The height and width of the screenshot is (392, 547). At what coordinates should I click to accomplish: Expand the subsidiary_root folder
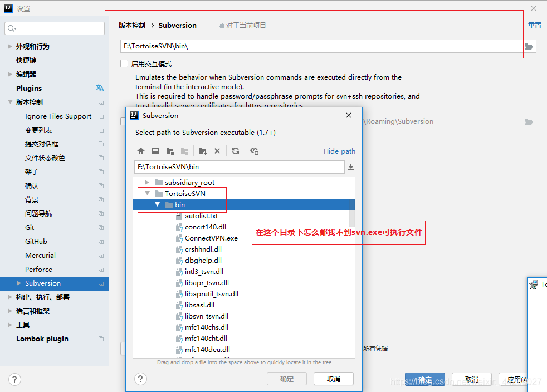[147, 183]
